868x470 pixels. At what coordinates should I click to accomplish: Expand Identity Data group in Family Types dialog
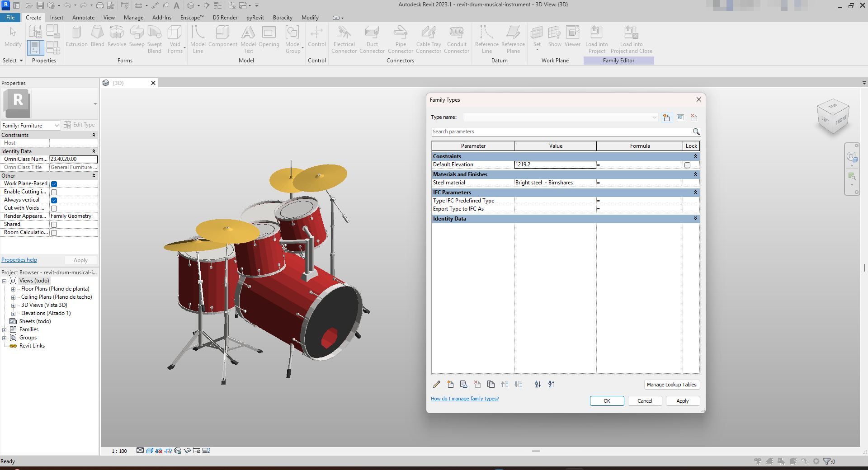click(695, 219)
